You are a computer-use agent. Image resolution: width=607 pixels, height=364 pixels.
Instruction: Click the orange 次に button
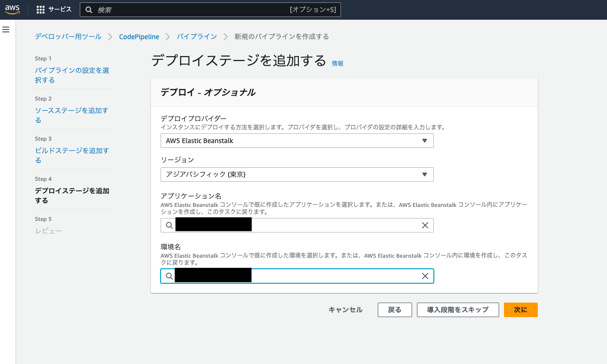point(520,310)
